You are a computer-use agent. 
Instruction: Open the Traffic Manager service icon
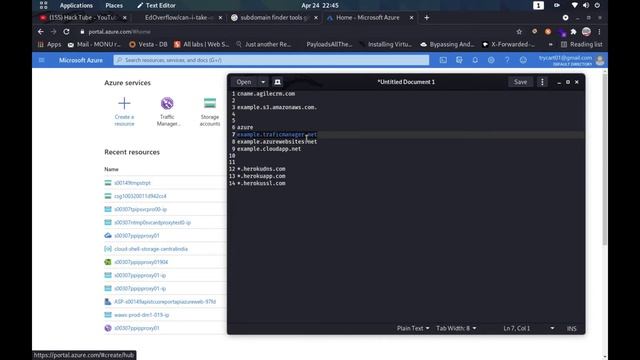167,111
